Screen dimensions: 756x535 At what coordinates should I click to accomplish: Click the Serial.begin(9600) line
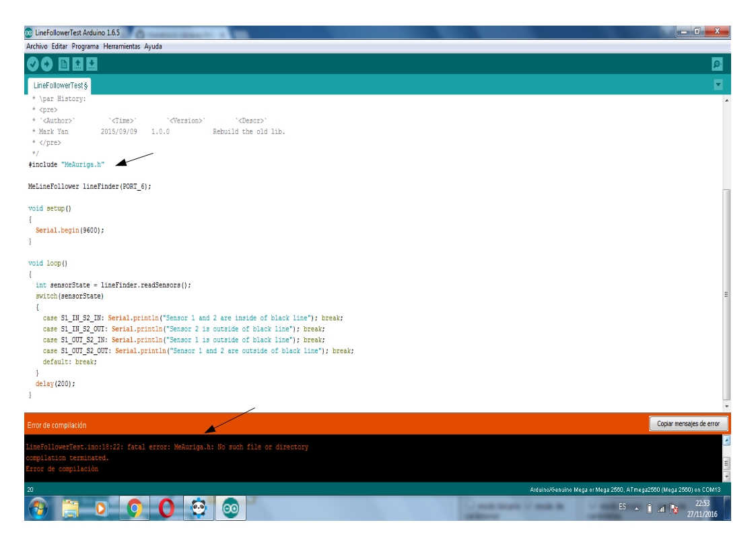pyautogui.click(x=69, y=230)
